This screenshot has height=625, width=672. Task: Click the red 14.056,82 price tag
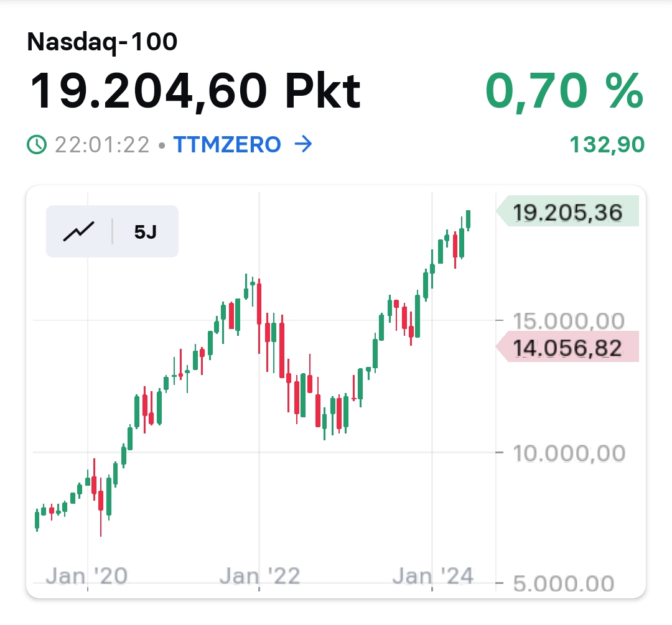coord(567,347)
